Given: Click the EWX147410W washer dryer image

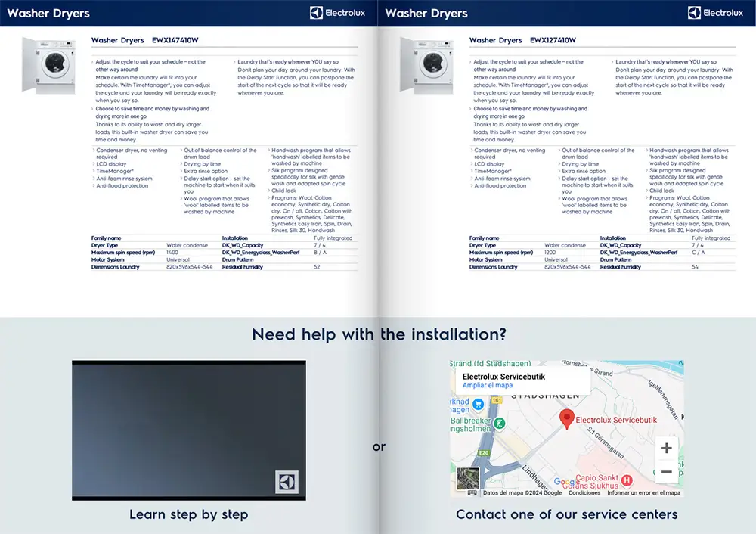Looking at the screenshot, I should [x=48, y=65].
